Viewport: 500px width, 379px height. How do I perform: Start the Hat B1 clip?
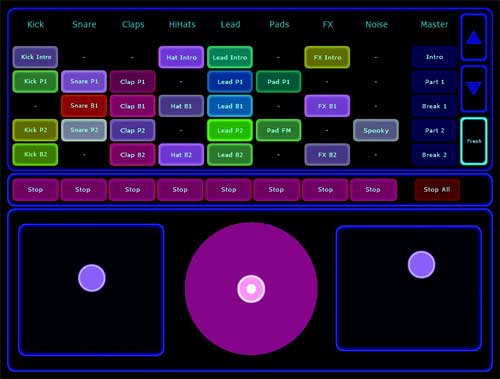point(181,106)
